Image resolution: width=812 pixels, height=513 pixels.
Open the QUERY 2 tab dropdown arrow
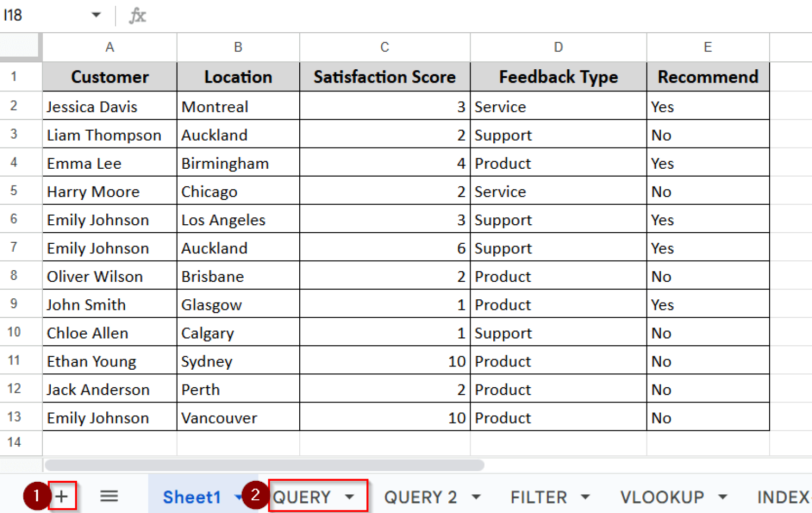[x=476, y=497]
